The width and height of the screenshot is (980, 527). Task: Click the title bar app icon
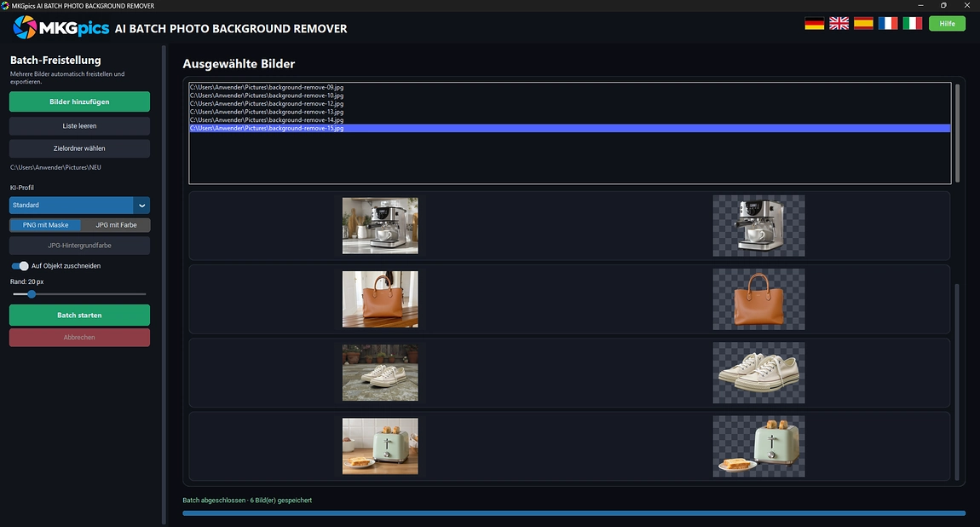coord(5,6)
